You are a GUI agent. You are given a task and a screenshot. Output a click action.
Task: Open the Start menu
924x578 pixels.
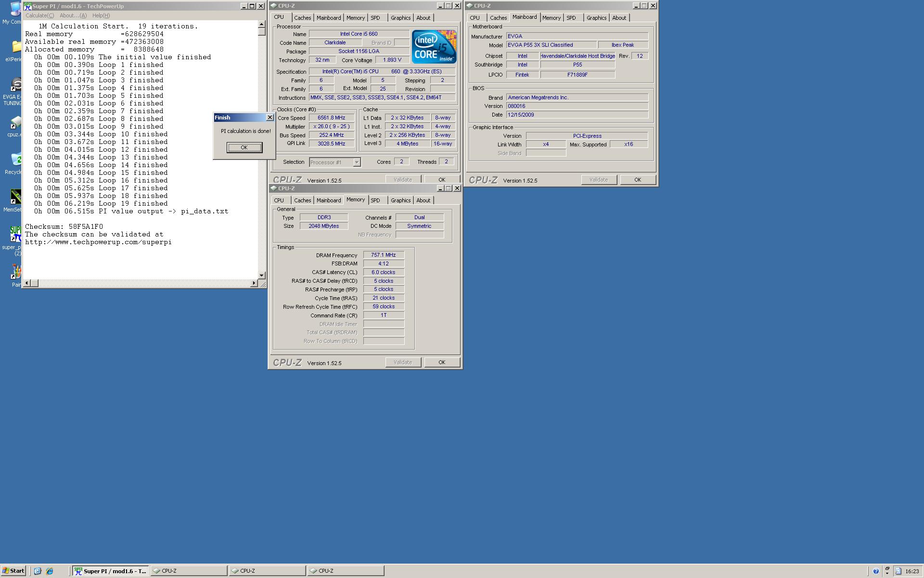pos(13,571)
